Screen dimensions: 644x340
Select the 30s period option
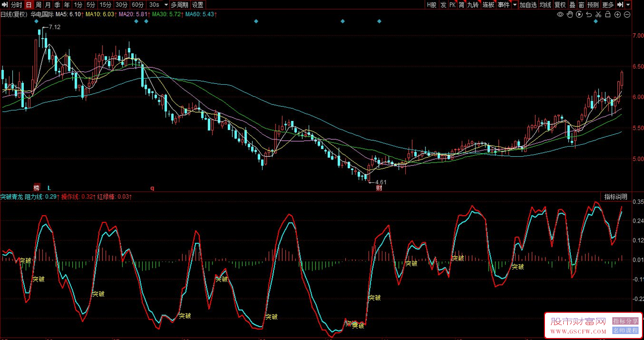(154, 4)
